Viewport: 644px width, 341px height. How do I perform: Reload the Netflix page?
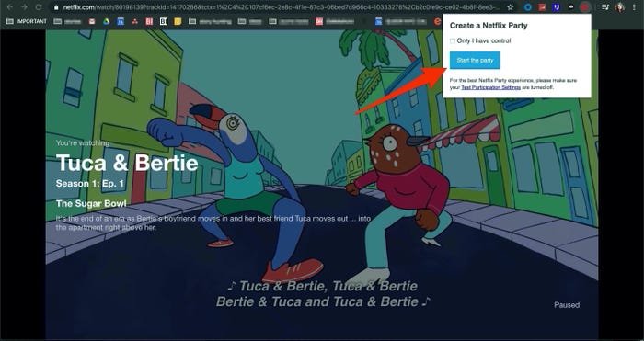click(39, 7)
